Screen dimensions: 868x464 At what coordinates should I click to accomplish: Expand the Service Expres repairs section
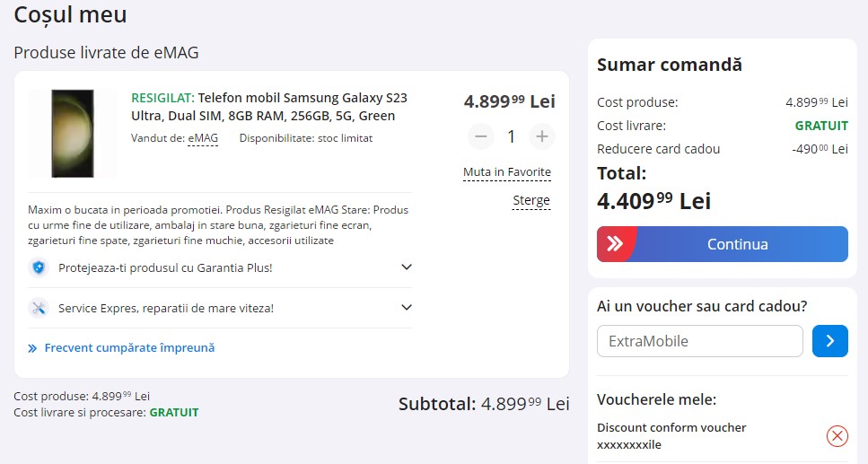point(406,308)
